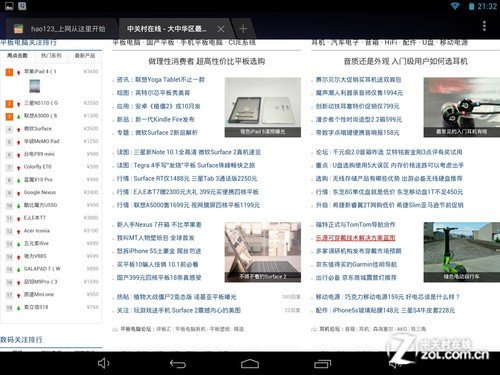Select the first ranking tab 焦点击数
This screenshot has width=500, height=375.
[x=17, y=56]
